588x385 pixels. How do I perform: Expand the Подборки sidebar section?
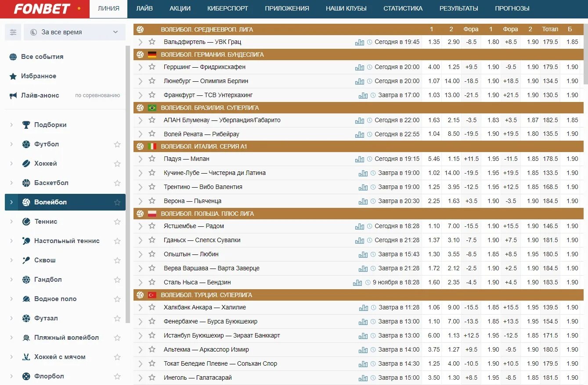(x=11, y=125)
